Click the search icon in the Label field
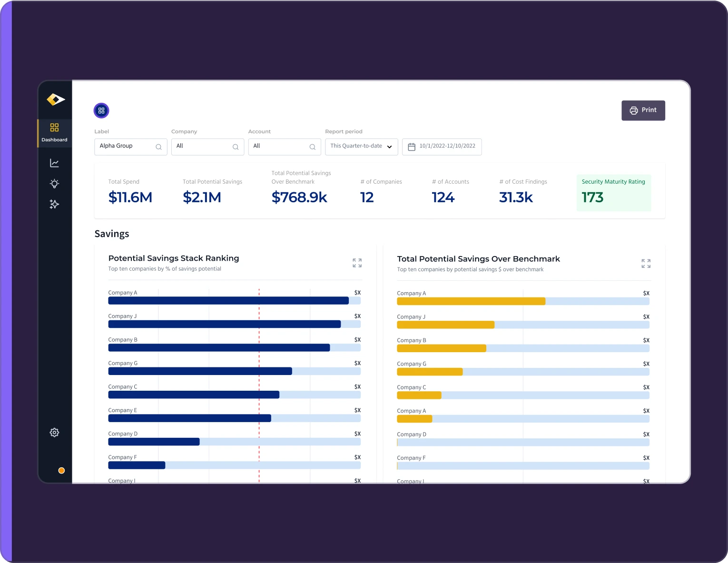The width and height of the screenshot is (728, 563). pos(158,147)
